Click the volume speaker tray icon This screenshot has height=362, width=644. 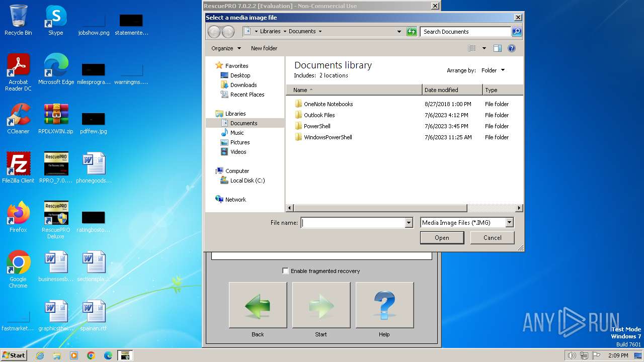click(572, 355)
